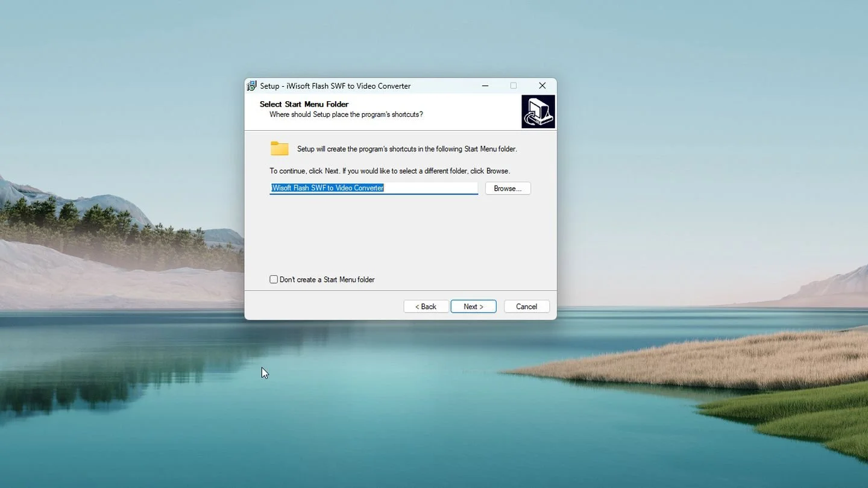Click the "Setup will create the program's shortcuts" text
The height and width of the screenshot is (488, 868).
407,149
